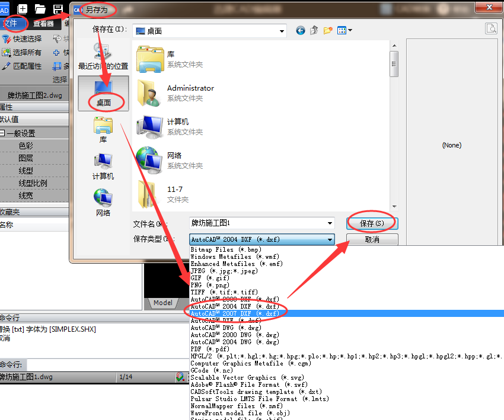Choose AutoCAD 2000 DWG type
Viewport: 504px width, 420px height.
coord(235,335)
